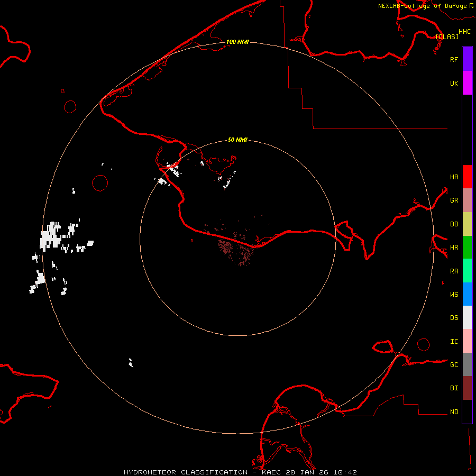Click the HR green legend swatch
Image resolution: width=476 pixels, height=476 pixels.
coord(467,247)
